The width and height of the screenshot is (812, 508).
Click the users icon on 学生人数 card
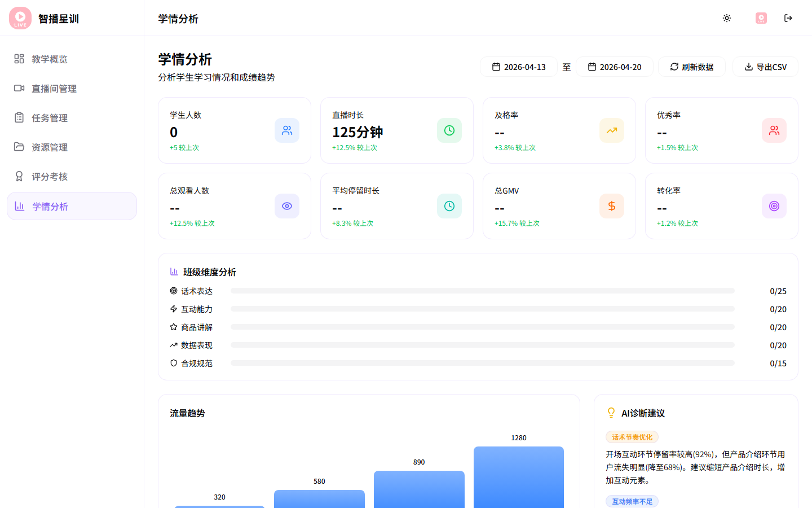[x=287, y=130]
